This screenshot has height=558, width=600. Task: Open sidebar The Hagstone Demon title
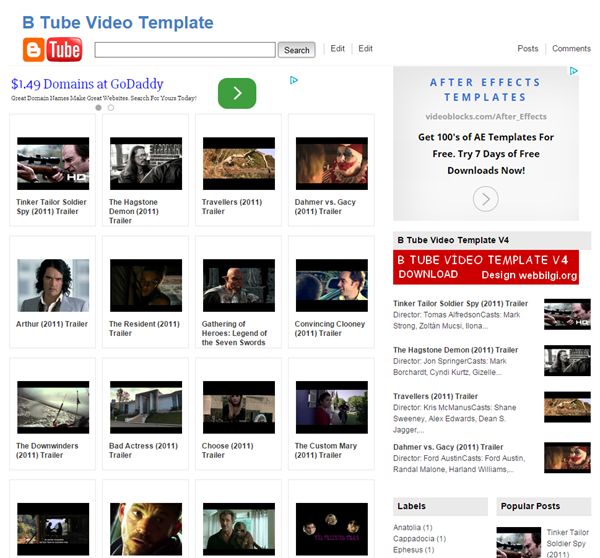[455, 350]
